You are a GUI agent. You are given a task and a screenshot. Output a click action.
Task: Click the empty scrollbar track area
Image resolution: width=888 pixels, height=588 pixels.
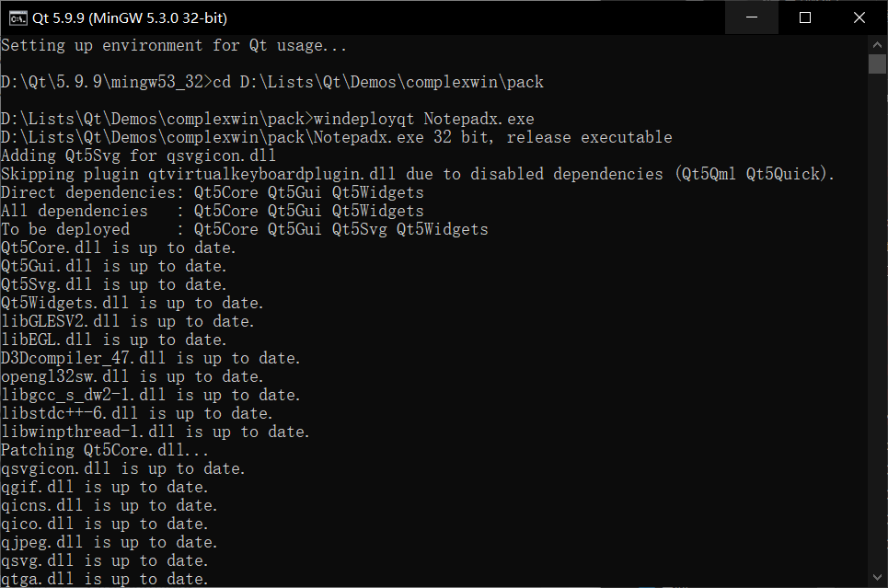point(875,322)
